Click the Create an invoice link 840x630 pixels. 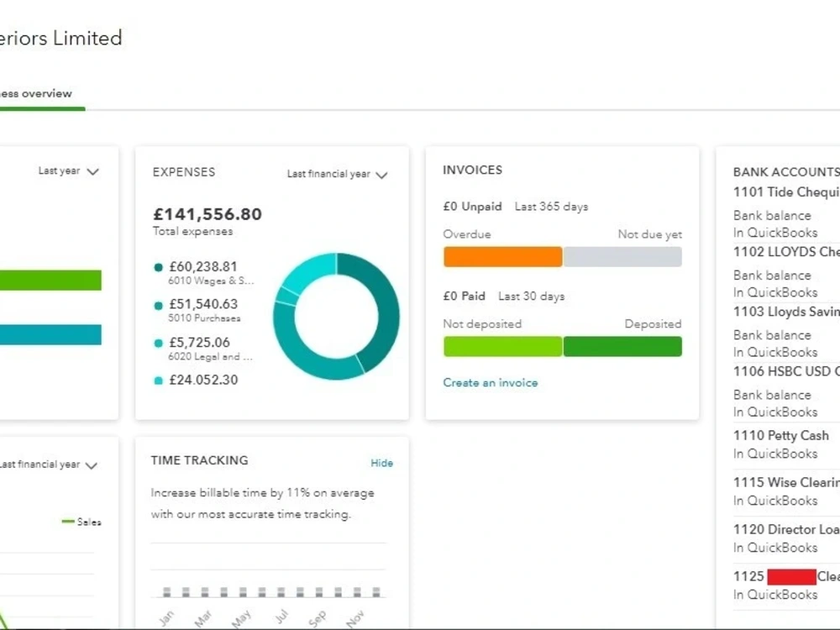[491, 382]
